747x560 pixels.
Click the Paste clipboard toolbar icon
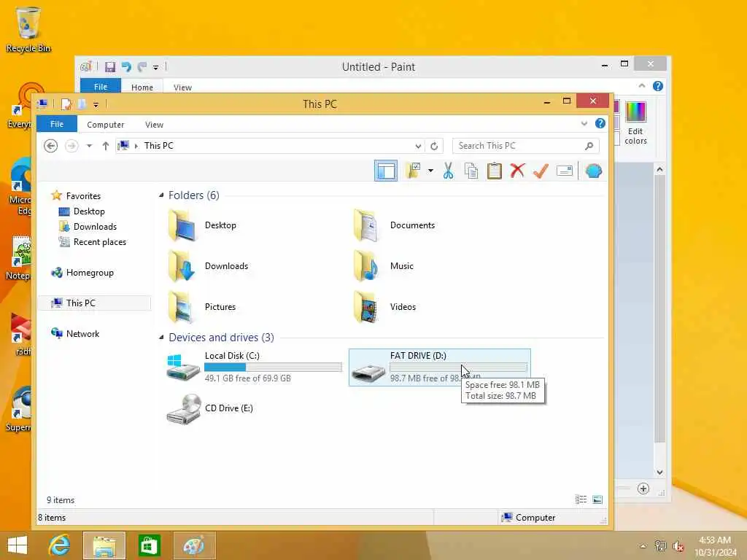(494, 171)
